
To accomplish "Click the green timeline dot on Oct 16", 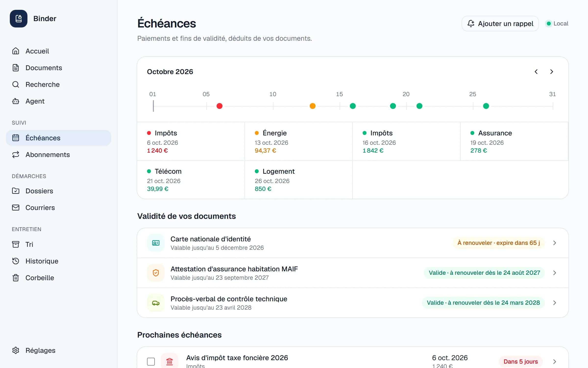I will [353, 106].
